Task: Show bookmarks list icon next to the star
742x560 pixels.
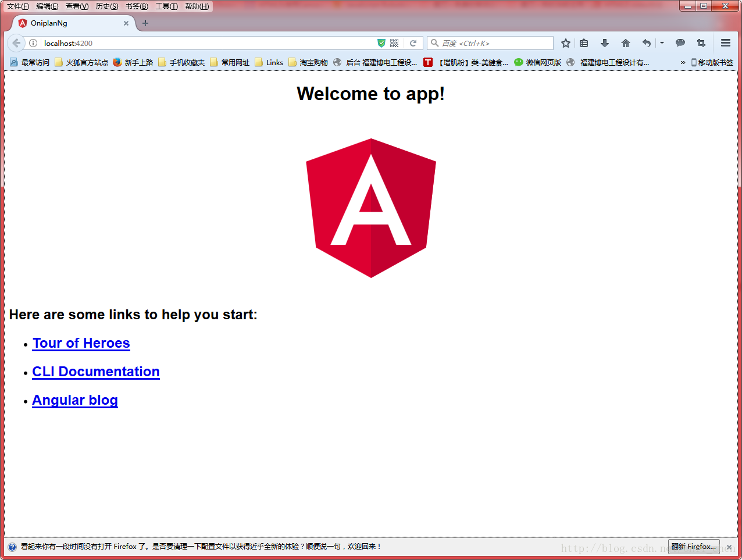Action: click(584, 43)
